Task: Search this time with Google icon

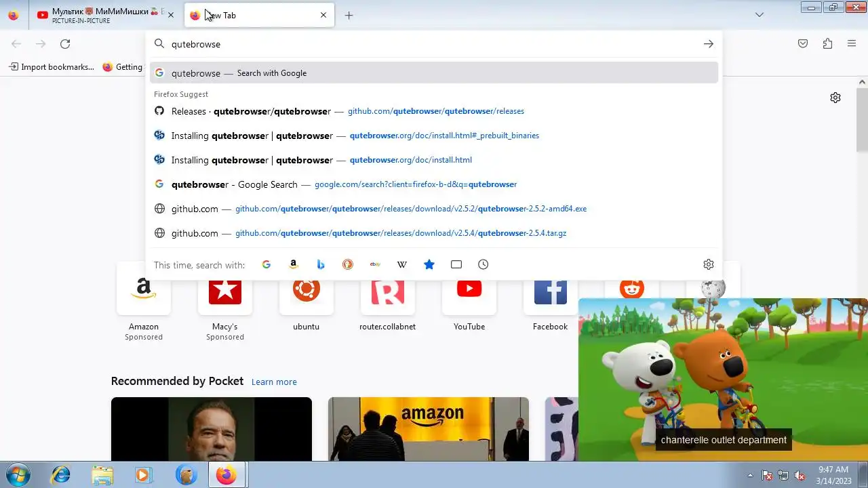Action: [267, 264]
